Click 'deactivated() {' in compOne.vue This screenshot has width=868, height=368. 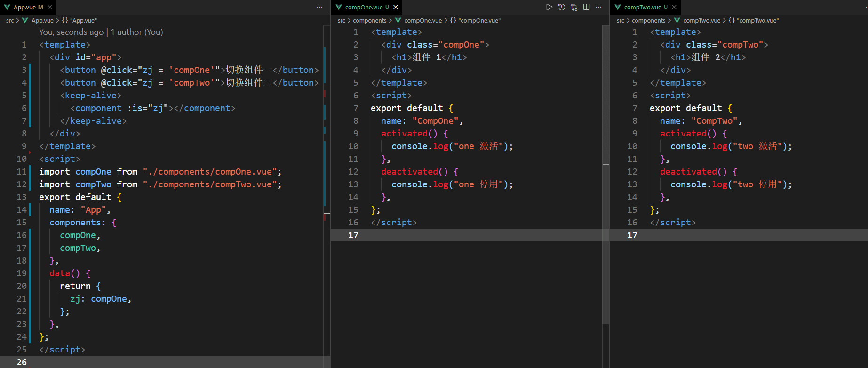click(x=420, y=172)
